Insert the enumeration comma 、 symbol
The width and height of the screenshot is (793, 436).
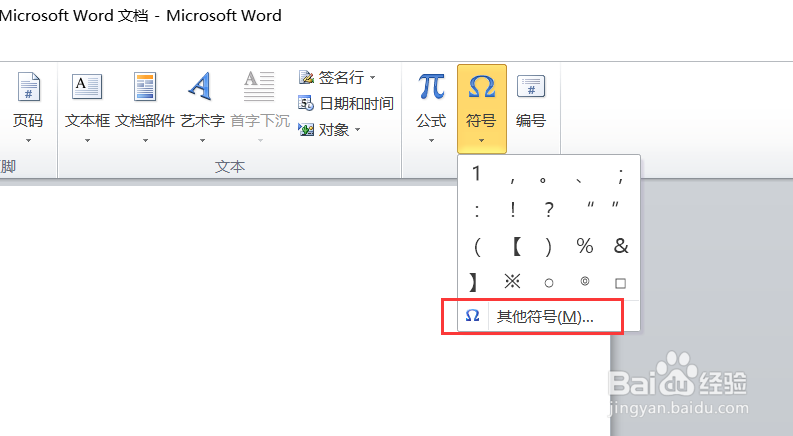click(579, 179)
